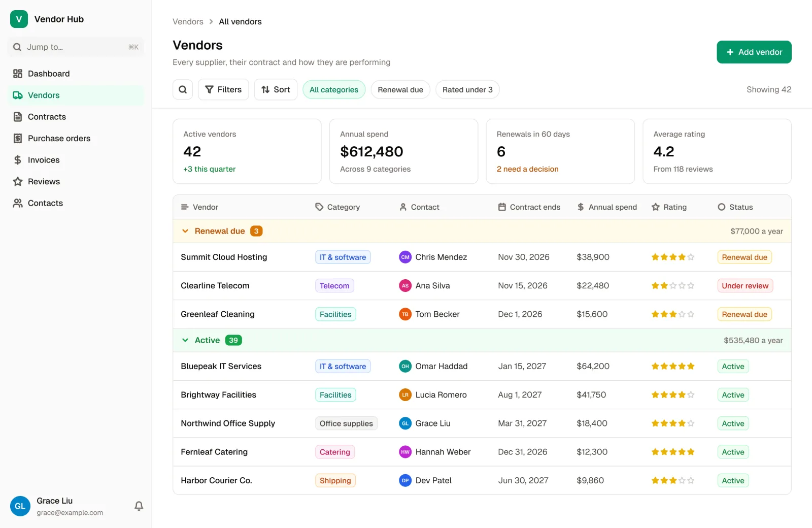This screenshot has height=528, width=812.
Task: Open Dashboard in the sidebar
Action: (76, 74)
